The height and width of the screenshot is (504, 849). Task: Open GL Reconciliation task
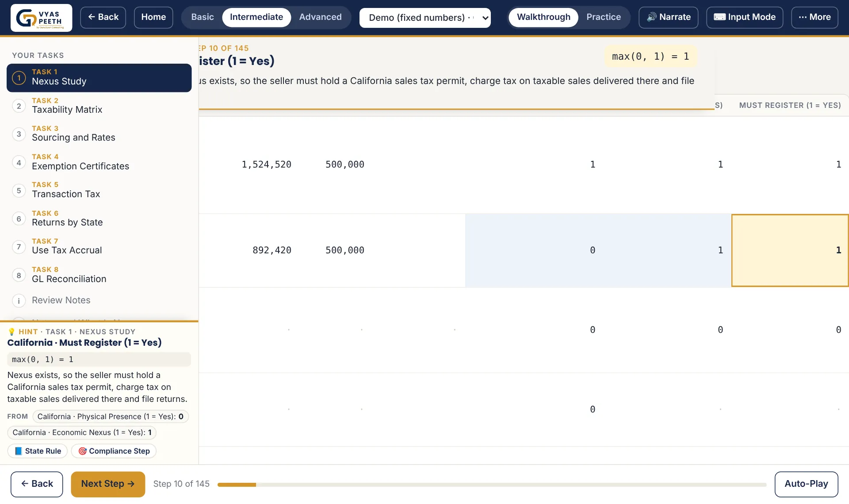point(99,275)
